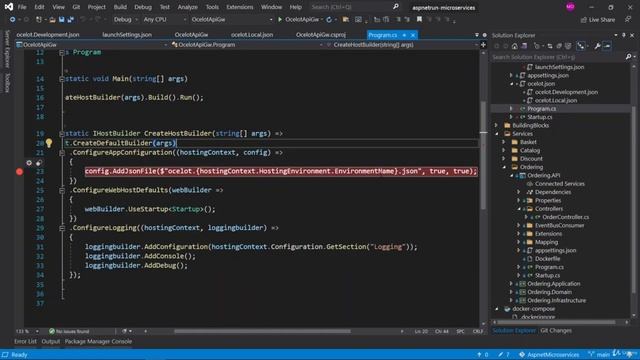Open the OcelotApiGw startup project dropdown

pyautogui.click(x=231, y=19)
